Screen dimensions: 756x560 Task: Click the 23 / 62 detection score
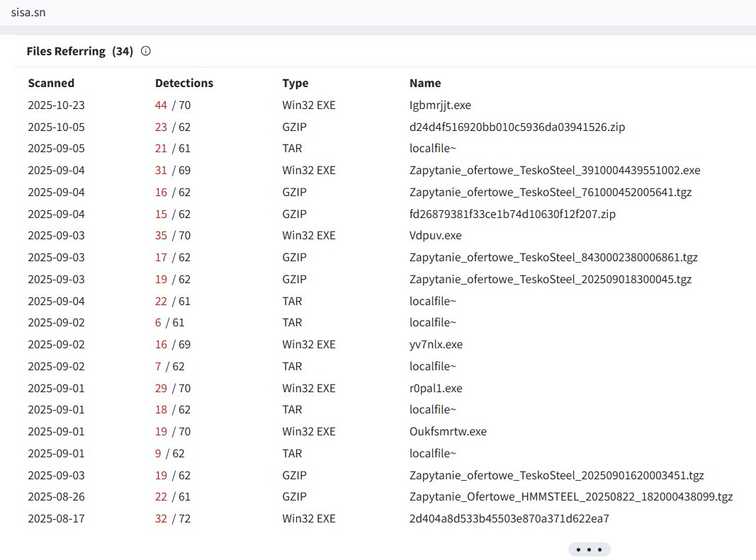pos(173,127)
